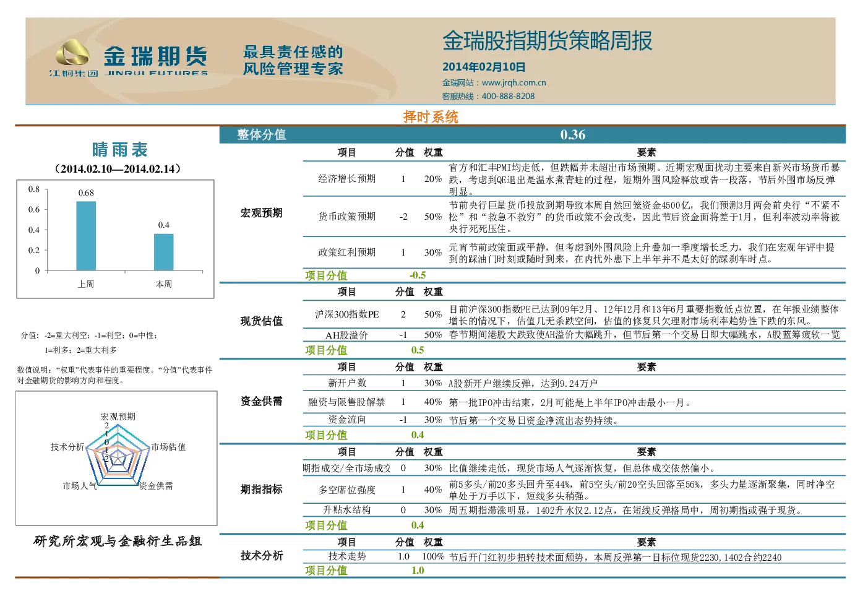The height and width of the screenshot is (614, 868).
Task: Select the 项目分值 score -0.5
Action: 418,275
